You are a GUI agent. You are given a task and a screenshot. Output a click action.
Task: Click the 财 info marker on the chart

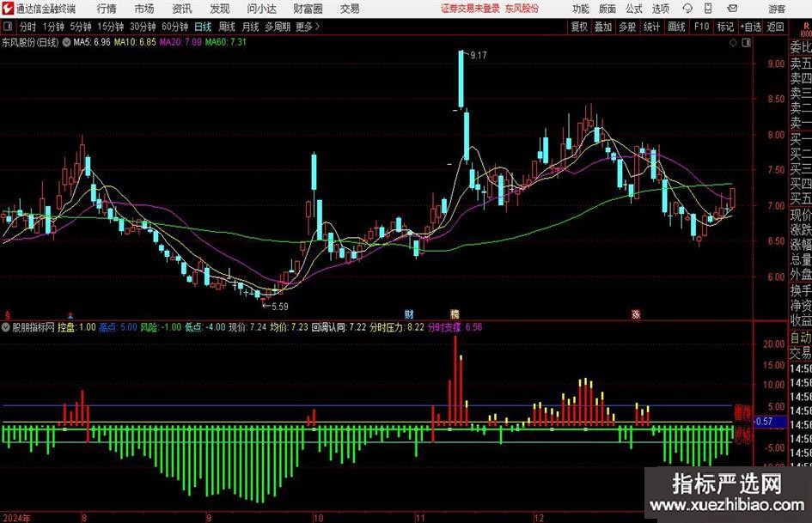[x=409, y=313]
